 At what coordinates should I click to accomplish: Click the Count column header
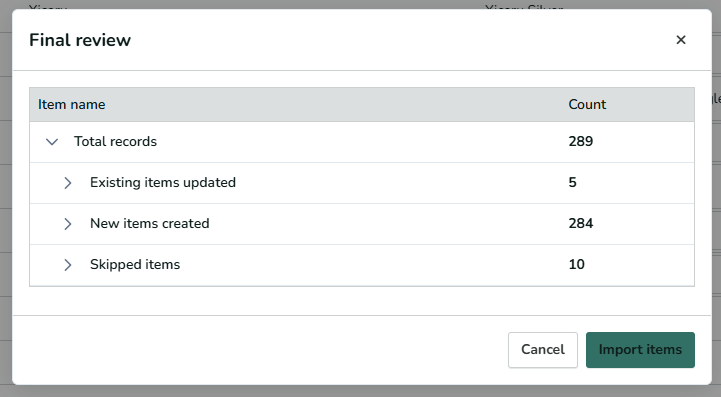coord(587,104)
